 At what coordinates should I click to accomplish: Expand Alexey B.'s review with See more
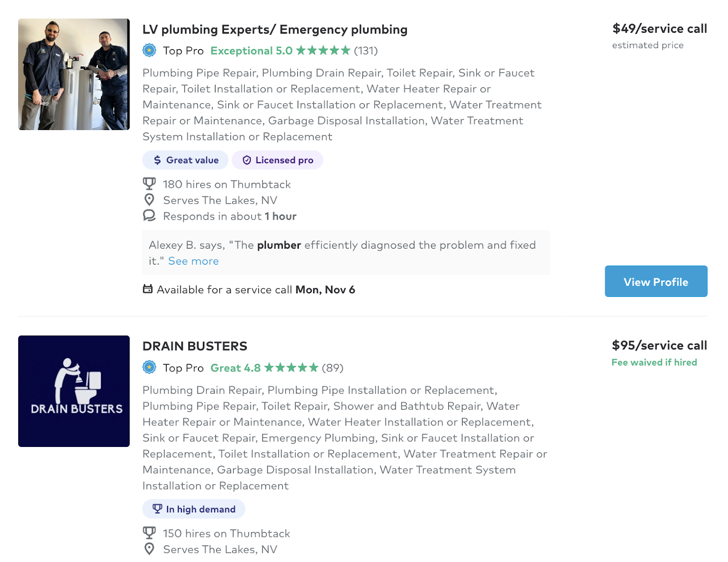coord(193,261)
